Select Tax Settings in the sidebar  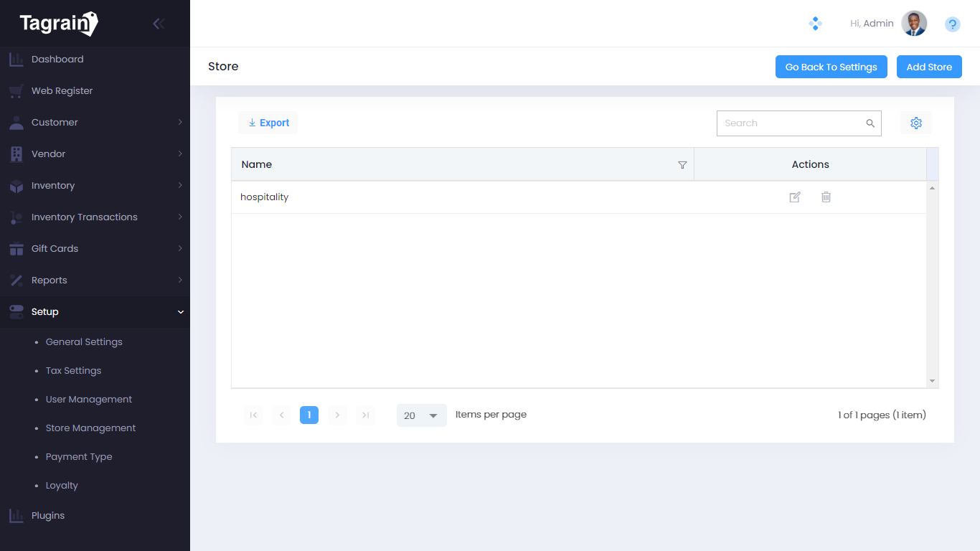(x=73, y=371)
